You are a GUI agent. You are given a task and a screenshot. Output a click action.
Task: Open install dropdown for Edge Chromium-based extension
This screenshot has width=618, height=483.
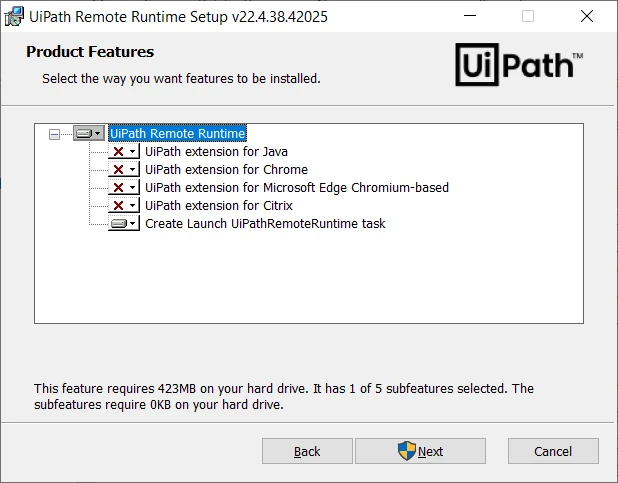click(x=124, y=187)
